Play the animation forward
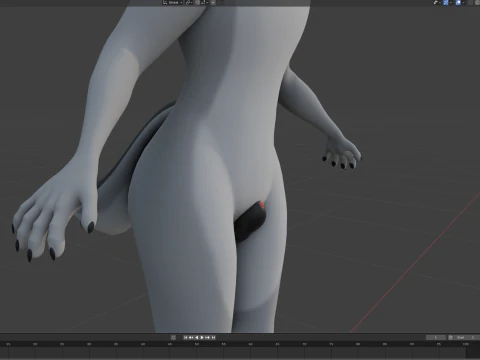Image resolution: width=480 pixels, height=360 pixels. tap(202, 337)
